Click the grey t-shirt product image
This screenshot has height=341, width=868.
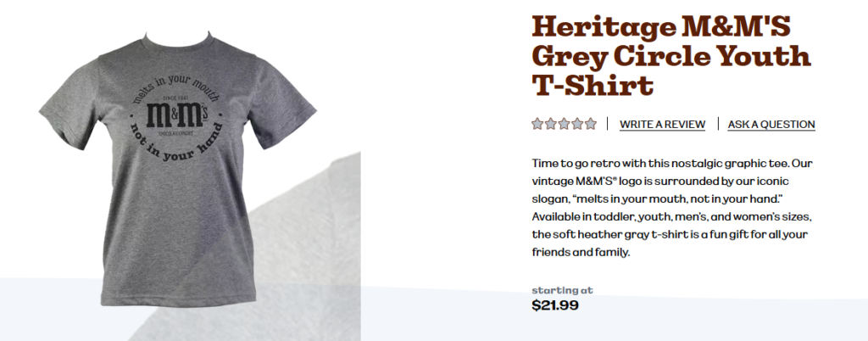178,169
